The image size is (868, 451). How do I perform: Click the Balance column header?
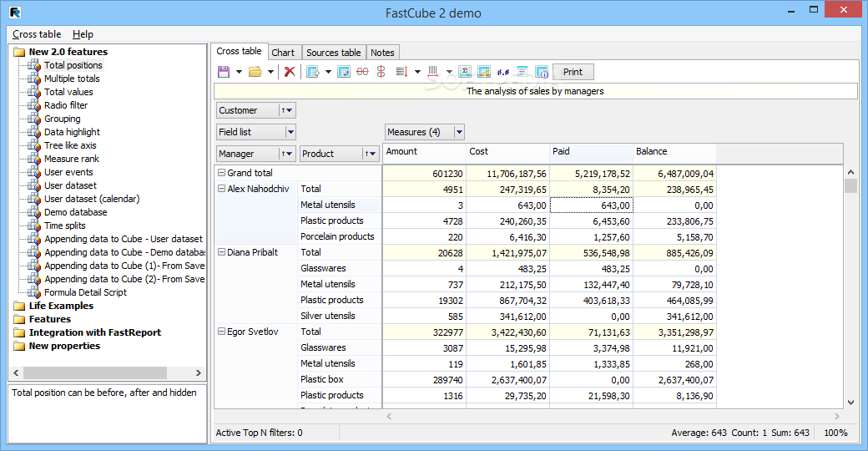674,152
